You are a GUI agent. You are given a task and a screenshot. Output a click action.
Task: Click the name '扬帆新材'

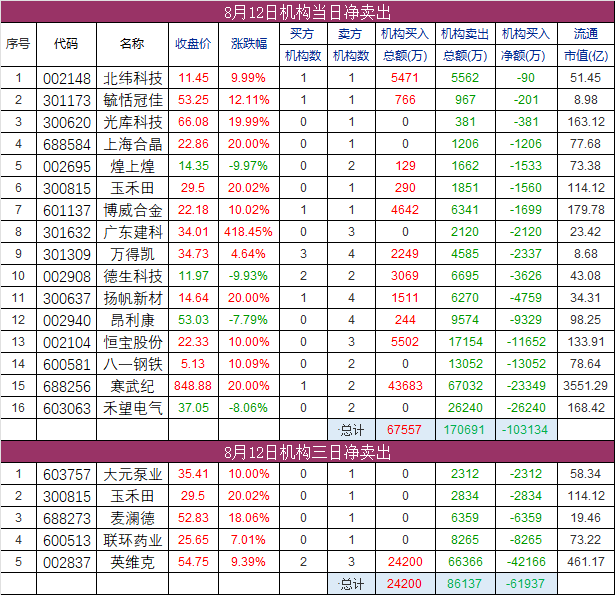(x=133, y=298)
